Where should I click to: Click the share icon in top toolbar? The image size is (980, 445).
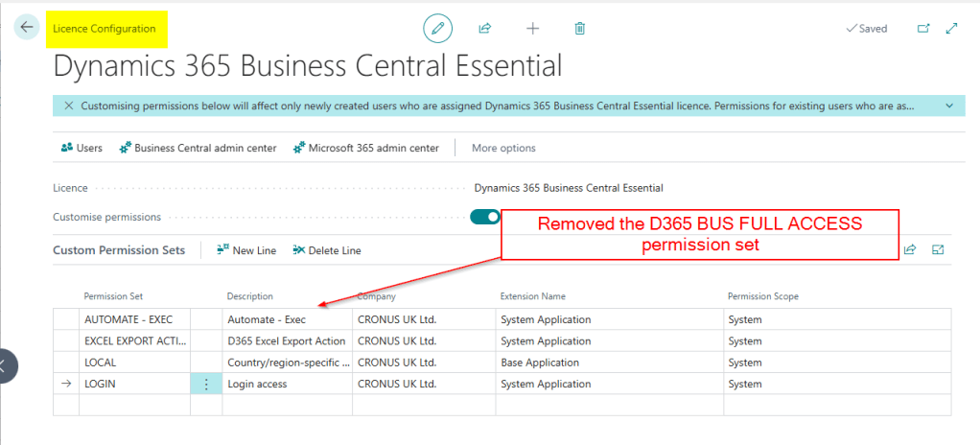[x=485, y=29]
